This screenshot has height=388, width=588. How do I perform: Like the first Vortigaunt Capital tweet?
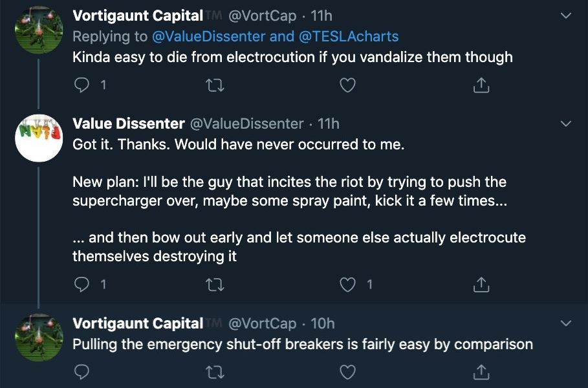pyautogui.click(x=347, y=85)
